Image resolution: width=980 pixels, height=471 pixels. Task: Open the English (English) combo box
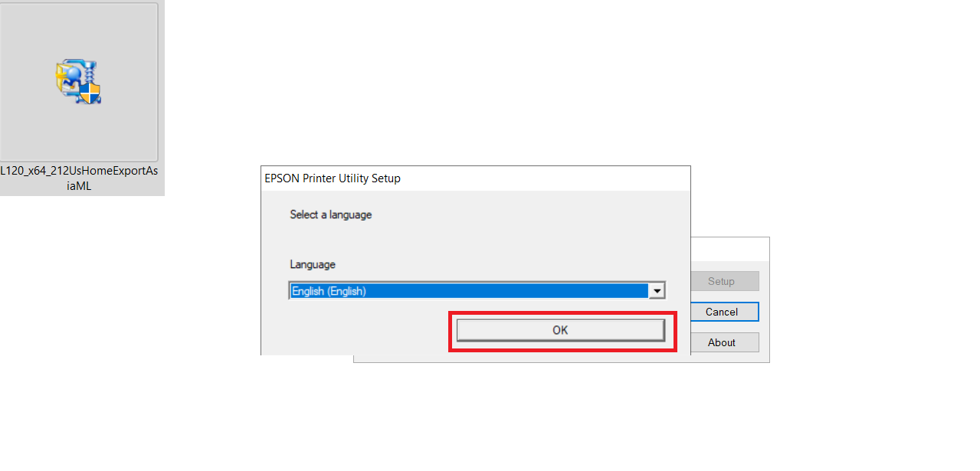pos(468,291)
